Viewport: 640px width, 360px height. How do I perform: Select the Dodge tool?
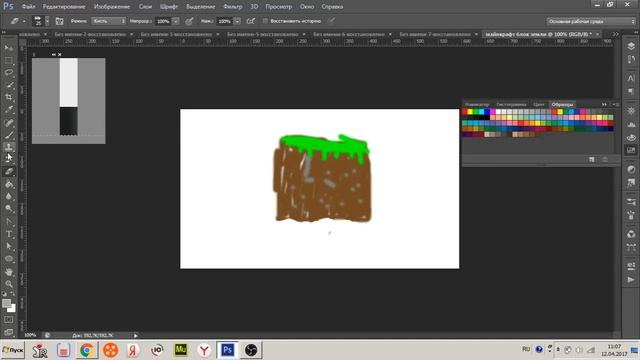[9, 209]
